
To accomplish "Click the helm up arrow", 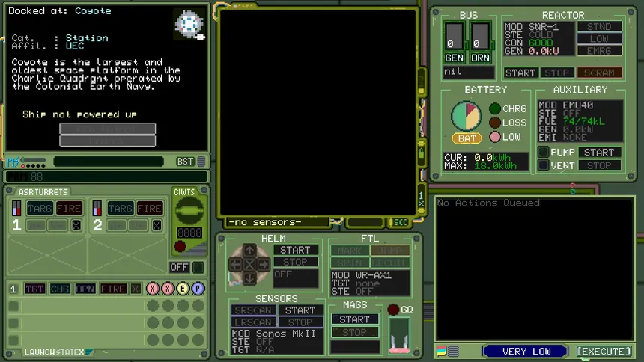I will (249, 250).
